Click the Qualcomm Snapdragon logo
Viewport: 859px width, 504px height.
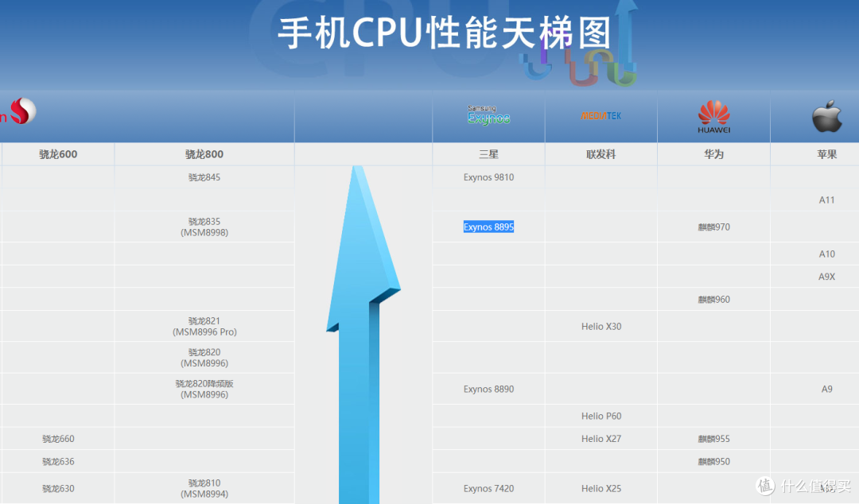pos(19,111)
